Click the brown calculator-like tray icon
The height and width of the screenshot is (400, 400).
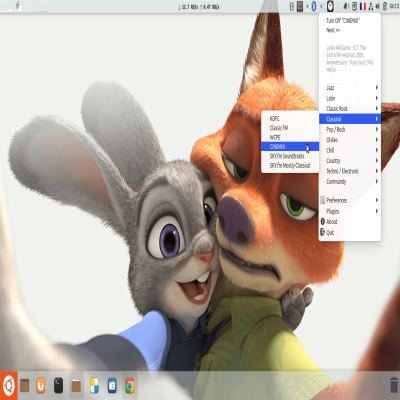pyautogui.click(x=300, y=6)
